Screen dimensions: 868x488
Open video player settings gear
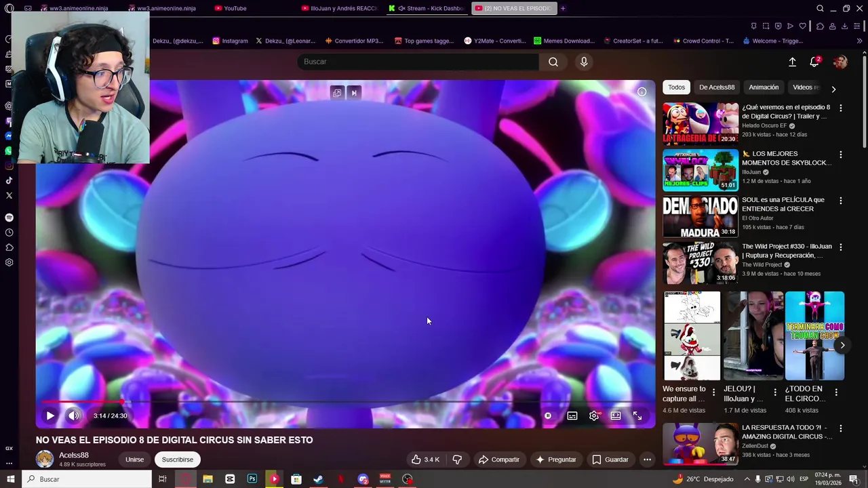pyautogui.click(x=594, y=415)
